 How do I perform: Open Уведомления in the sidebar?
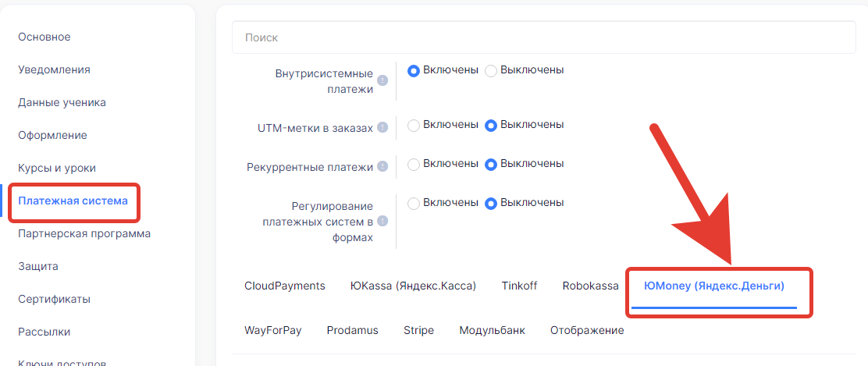click(x=55, y=69)
